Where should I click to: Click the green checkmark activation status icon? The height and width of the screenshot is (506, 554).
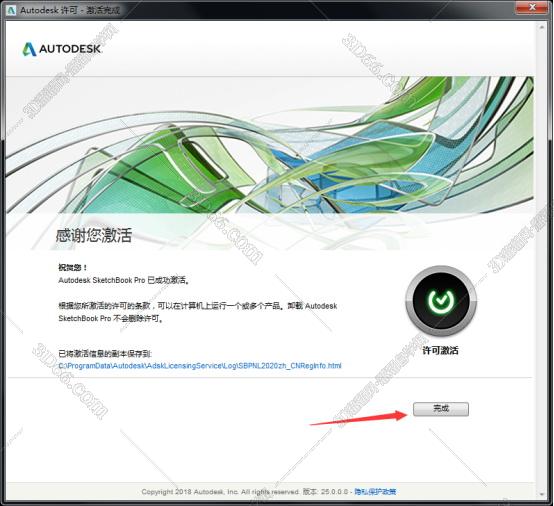pos(441,301)
